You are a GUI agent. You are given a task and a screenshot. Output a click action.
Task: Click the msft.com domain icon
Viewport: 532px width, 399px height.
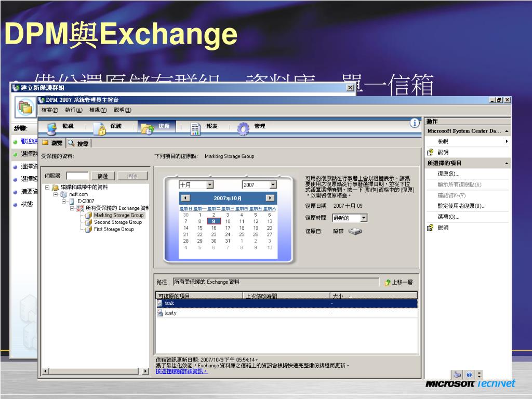coord(63,194)
